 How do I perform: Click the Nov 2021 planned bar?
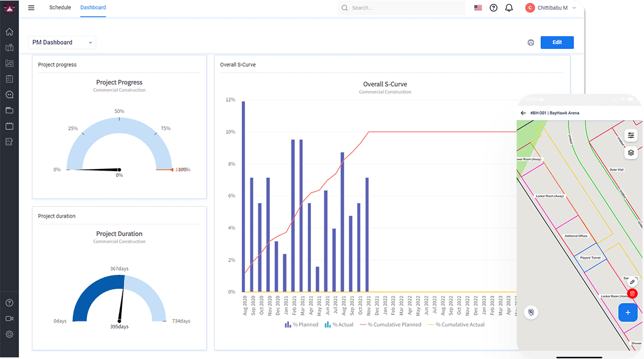367,235
